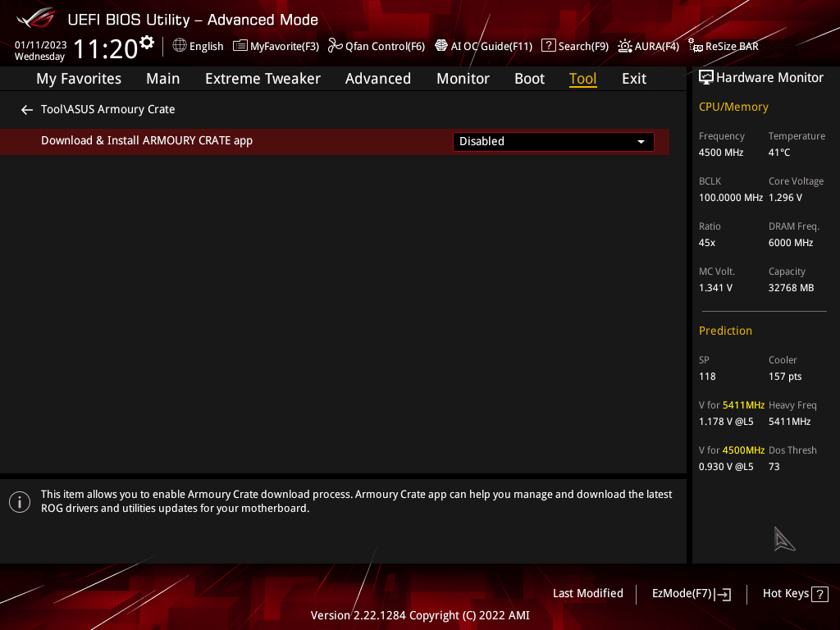Click the SP value 118
The image size is (840, 630).
pyautogui.click(x=707, y=377)
